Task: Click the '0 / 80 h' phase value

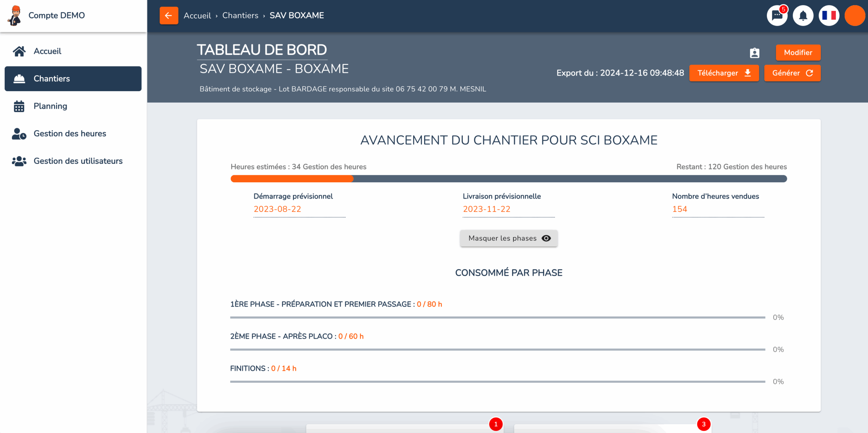Action: tap(429, 304)
